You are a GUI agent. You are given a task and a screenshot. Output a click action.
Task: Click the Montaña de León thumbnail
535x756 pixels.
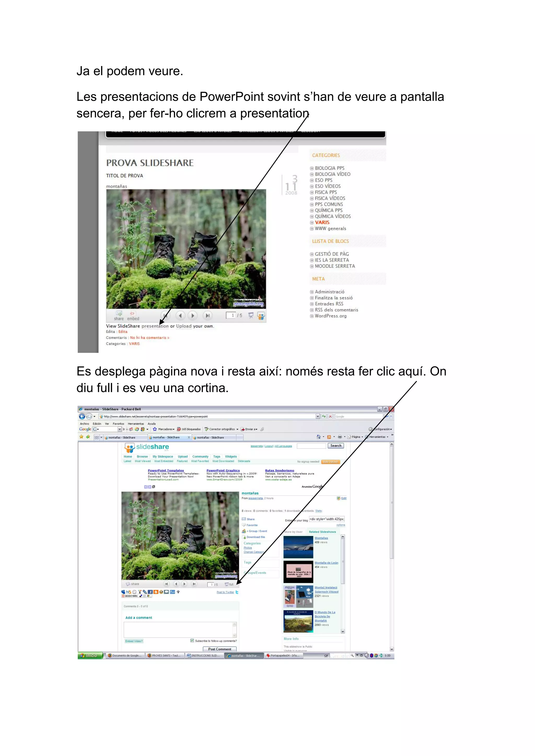coord(298,572)
